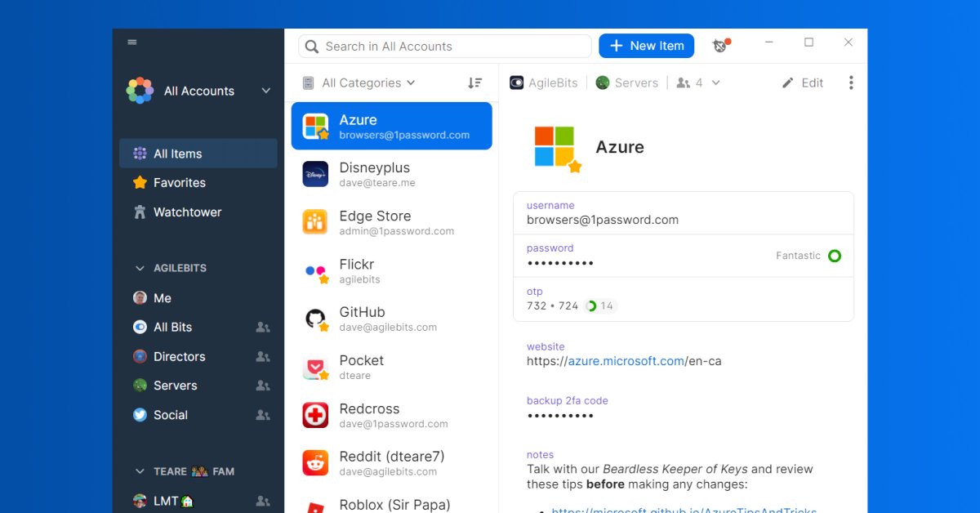This screenshot has height=513, width=980.
Task: Select the Reddit (dteare7) item
Action: coord(392,463)
